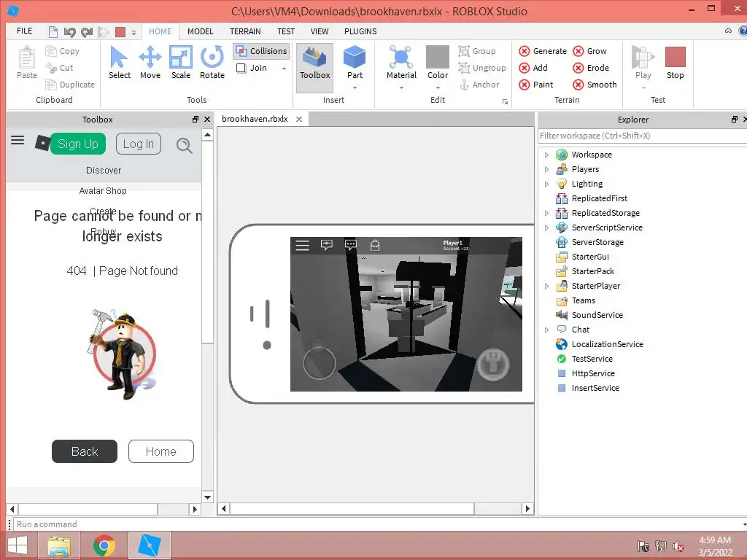Tap the jump button in game preview

tap(493, 365)
